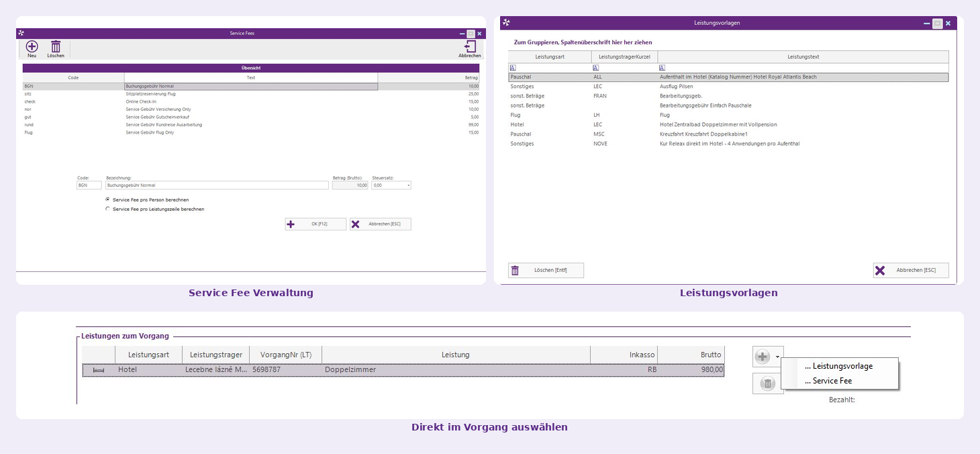
Task: Select Kreuzfahrt Kreuzfahrt Doppelkabine1 row
Action: (728, 134)
